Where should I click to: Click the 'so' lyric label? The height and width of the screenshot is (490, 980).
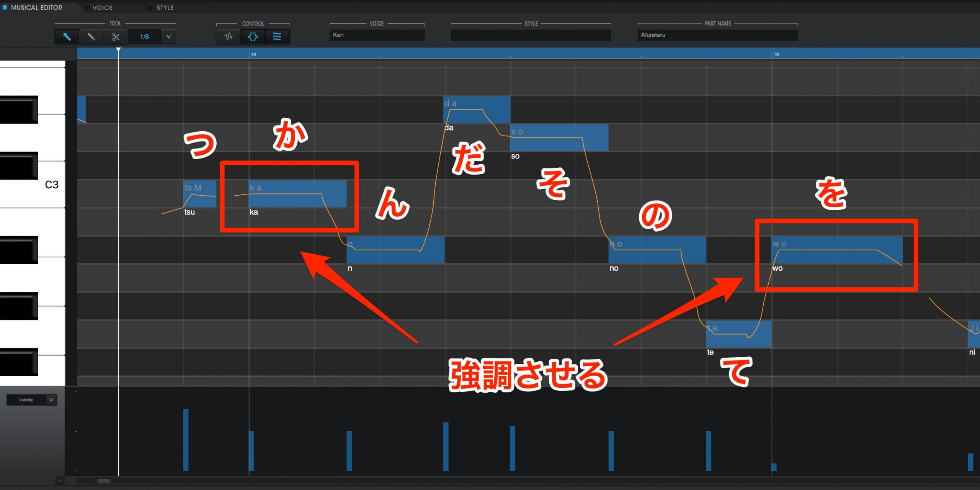click(515, 156)
